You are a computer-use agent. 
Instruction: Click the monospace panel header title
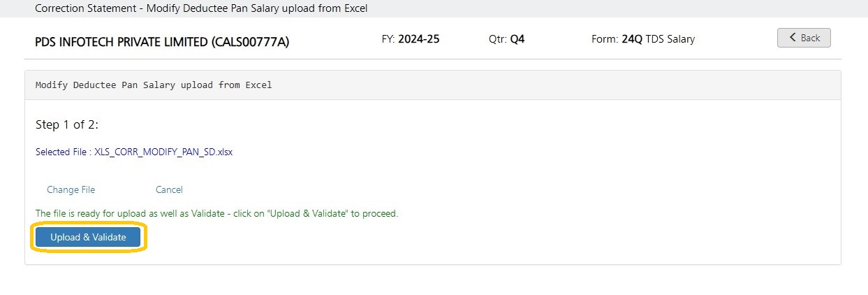click(x=154, y=85)
